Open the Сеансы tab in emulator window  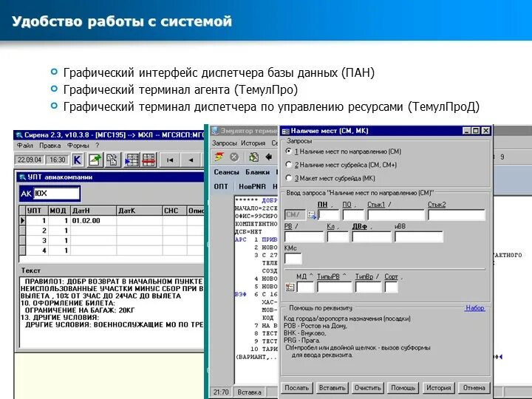pyautogui.click(x=226, y=172)
